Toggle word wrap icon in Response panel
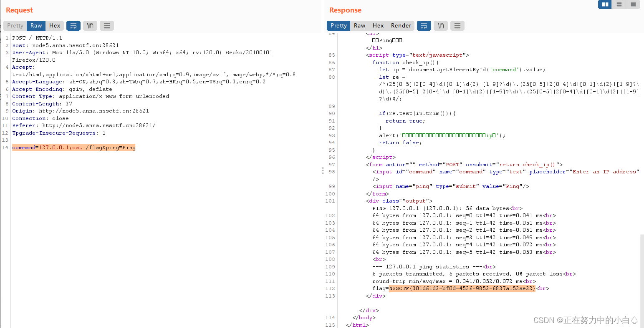 click(x=424, y=26)
